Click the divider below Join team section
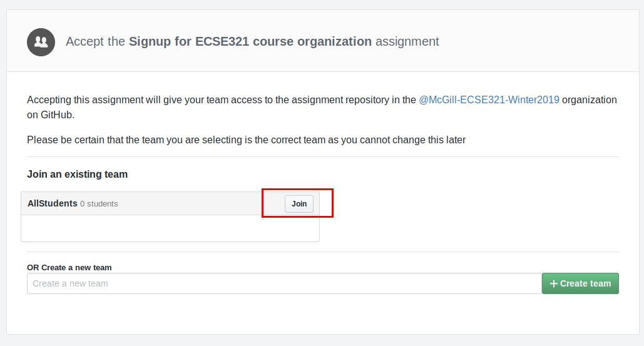 [x=323, y=252]
